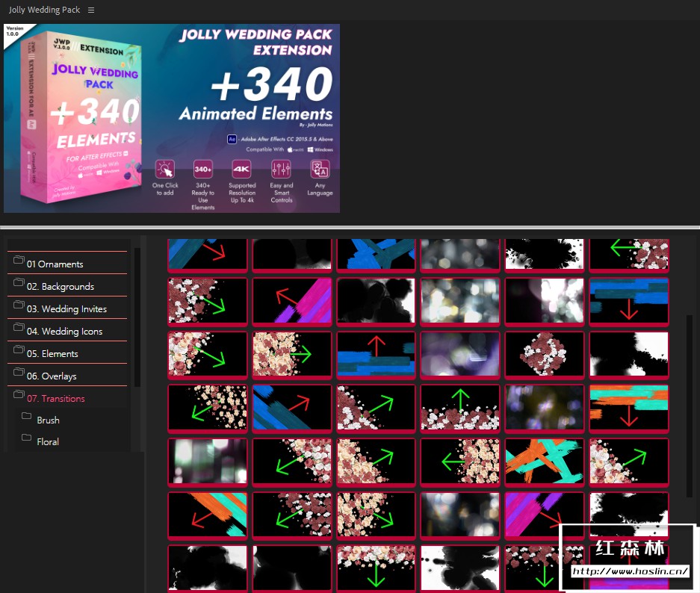The width and height of the screenshot is (700, 593).
Task: Click the folder icon beside 06. Overlays
Action: pos(19,371)
